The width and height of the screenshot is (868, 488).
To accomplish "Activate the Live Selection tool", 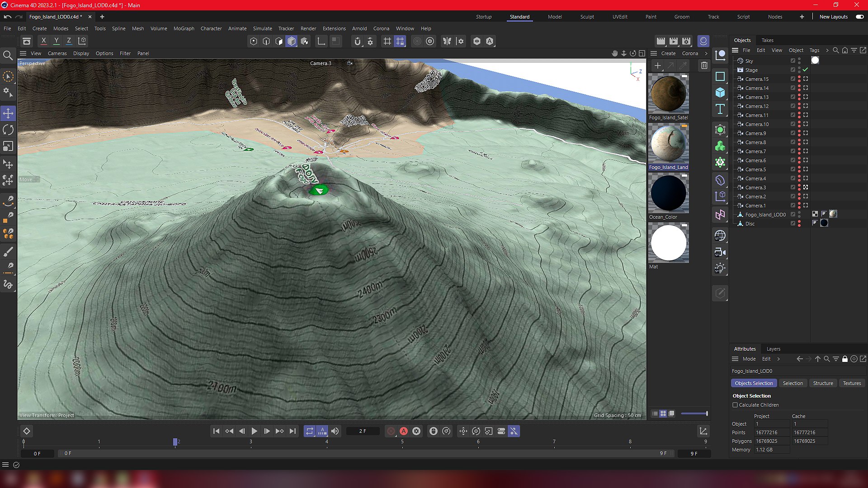I will point(8,76).
